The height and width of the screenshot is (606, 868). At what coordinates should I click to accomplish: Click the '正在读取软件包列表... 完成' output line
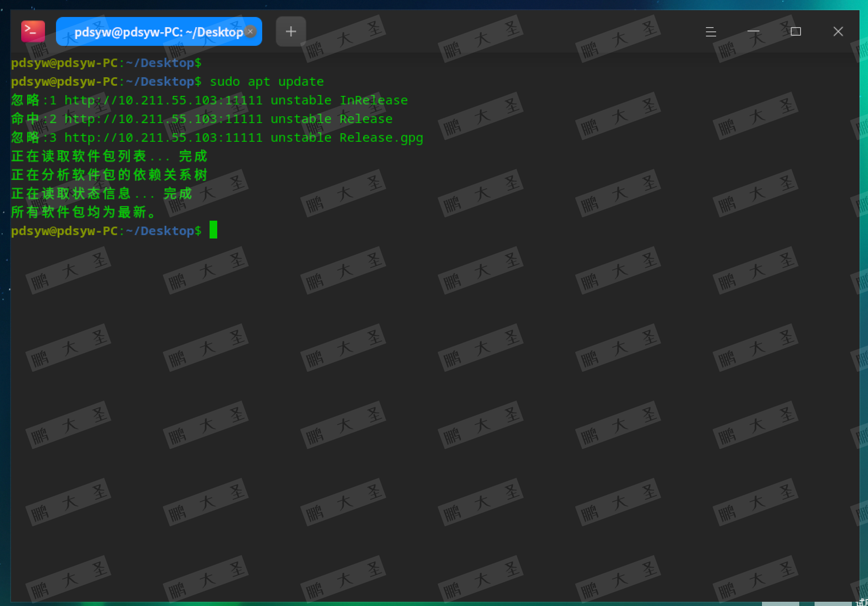(x=109, y=156)
